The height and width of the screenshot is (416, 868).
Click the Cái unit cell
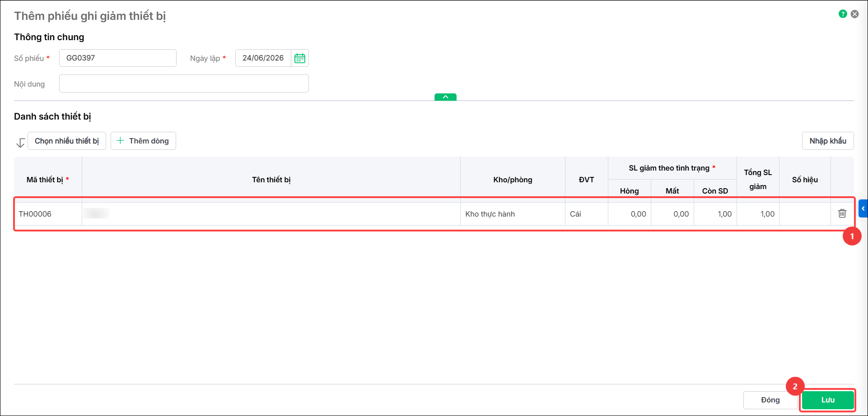(x=587, y=214)
